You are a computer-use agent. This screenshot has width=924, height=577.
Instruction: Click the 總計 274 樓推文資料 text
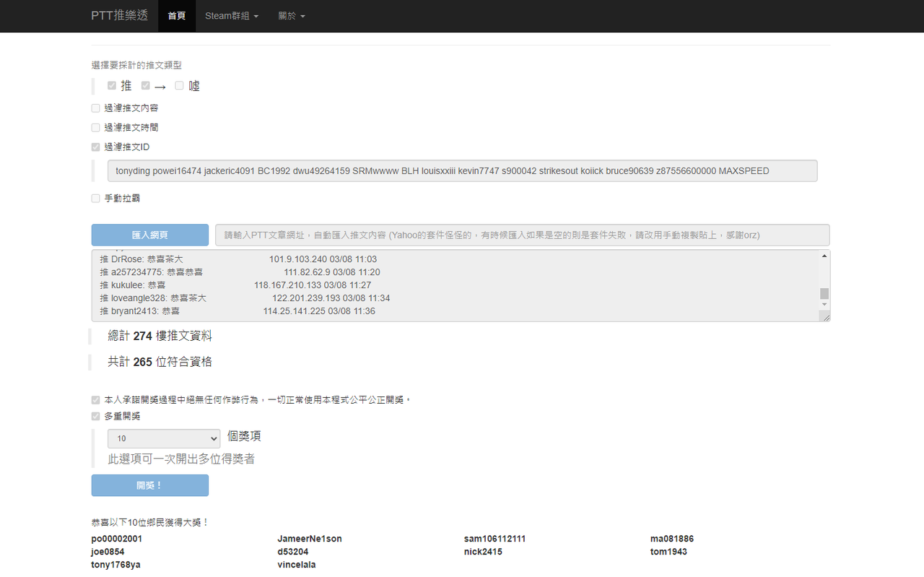(160, 336)
